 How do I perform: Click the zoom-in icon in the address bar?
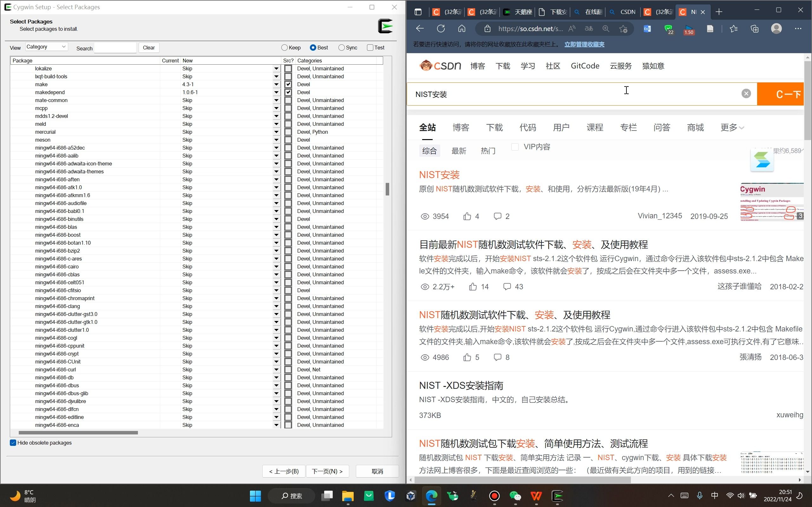coord(606,29)
